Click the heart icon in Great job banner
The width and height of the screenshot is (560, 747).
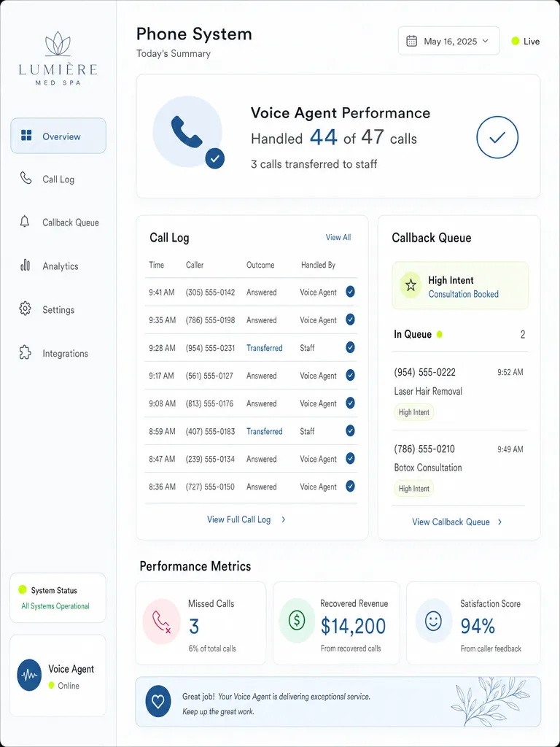click(158, 701)
